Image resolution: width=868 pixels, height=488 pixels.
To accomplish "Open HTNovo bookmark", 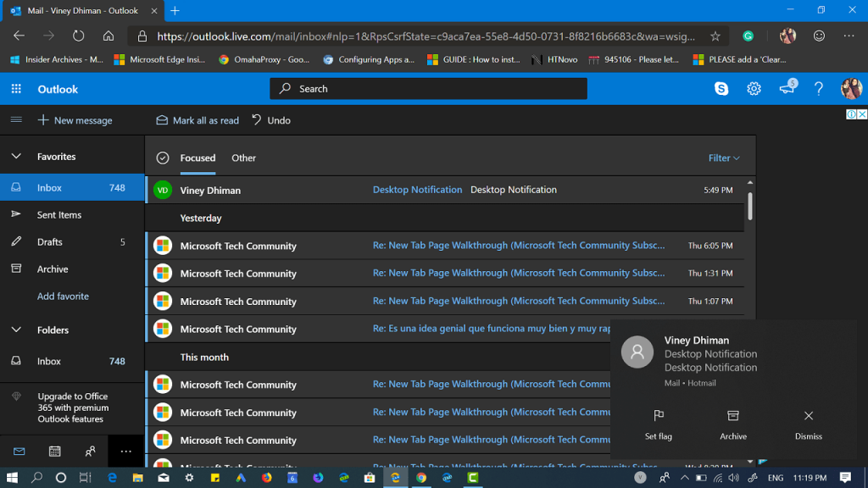I will tap(554, 59).
